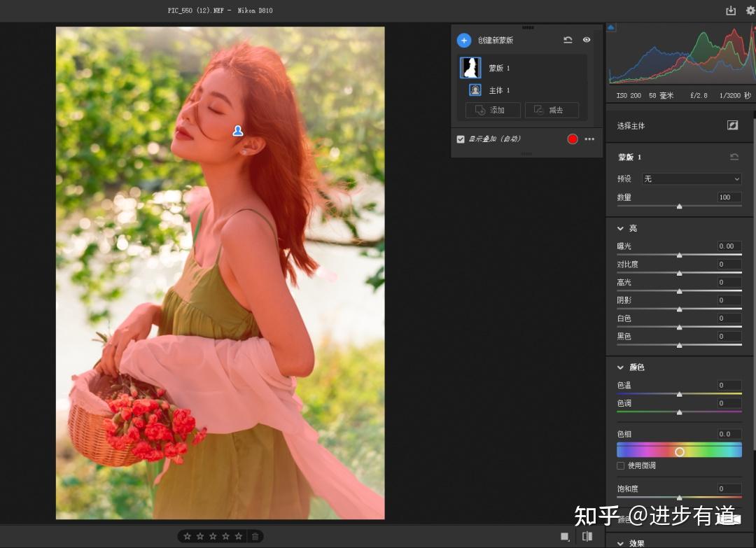Click the third rating star
Viewport: 756px width, 548px height.
point(213,536)
